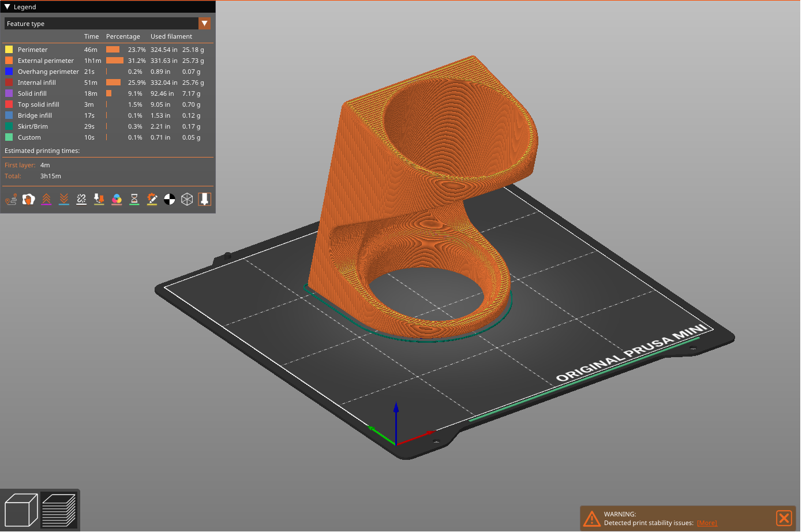Switch to sliced layers preview
This screenshot has height=532, width=802.
tap(59, 510)
